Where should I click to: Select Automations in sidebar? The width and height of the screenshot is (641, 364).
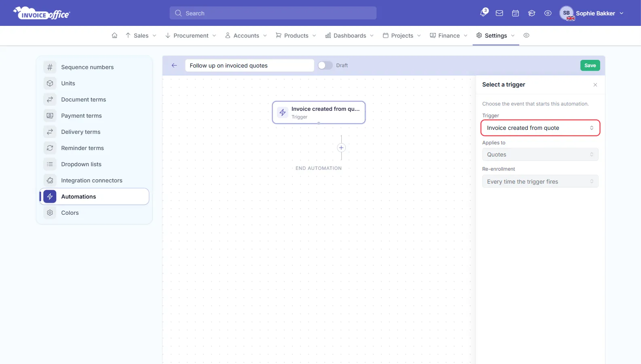pos(94,196)
